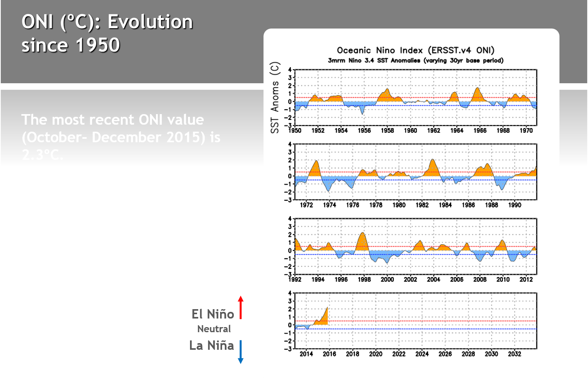Select the text "The most recent ONI value"
Screen dimensions: 588x383
[x=113, y=120]
